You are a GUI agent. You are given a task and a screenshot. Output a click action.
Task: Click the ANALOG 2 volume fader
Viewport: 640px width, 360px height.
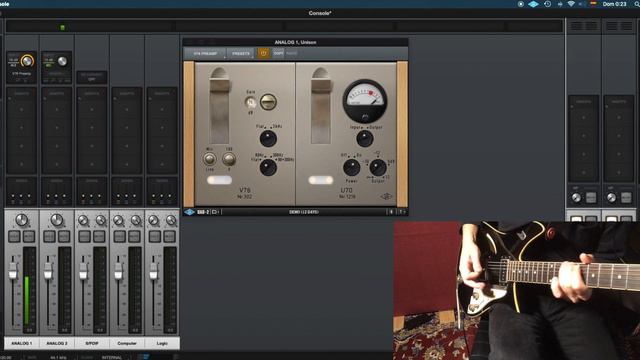[x=48, y=271]
